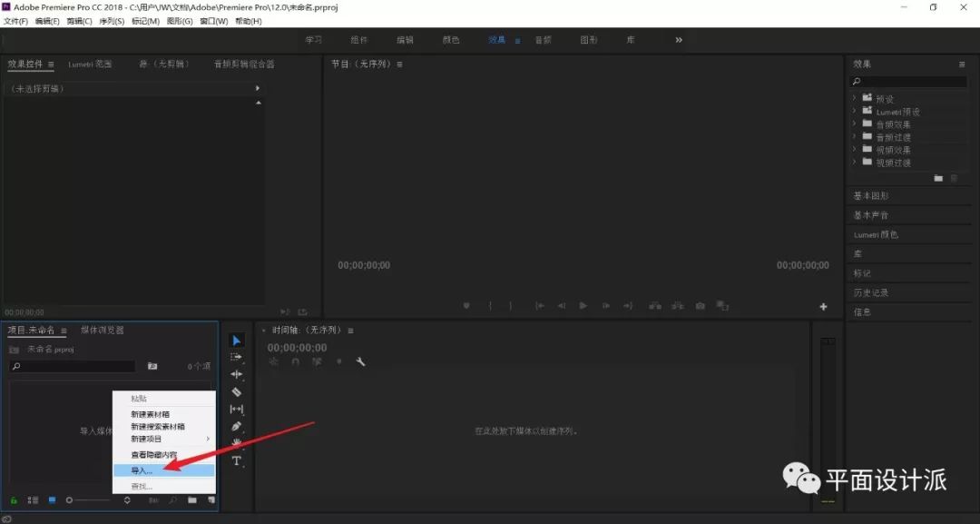Open the Program monitor button editor plus
The height and width of the screenshot is (524, 980).
click(823, 306)
